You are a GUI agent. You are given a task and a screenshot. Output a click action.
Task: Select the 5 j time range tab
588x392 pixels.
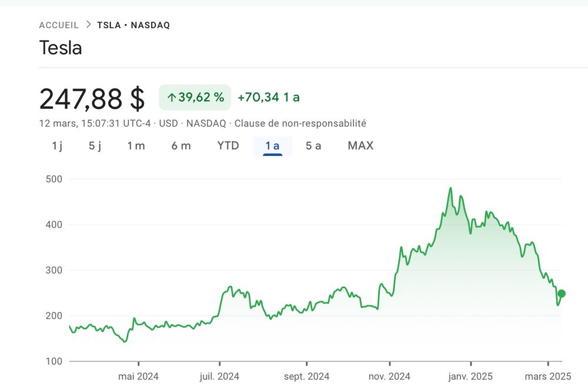pyautogui.click(x=95, y=146)
